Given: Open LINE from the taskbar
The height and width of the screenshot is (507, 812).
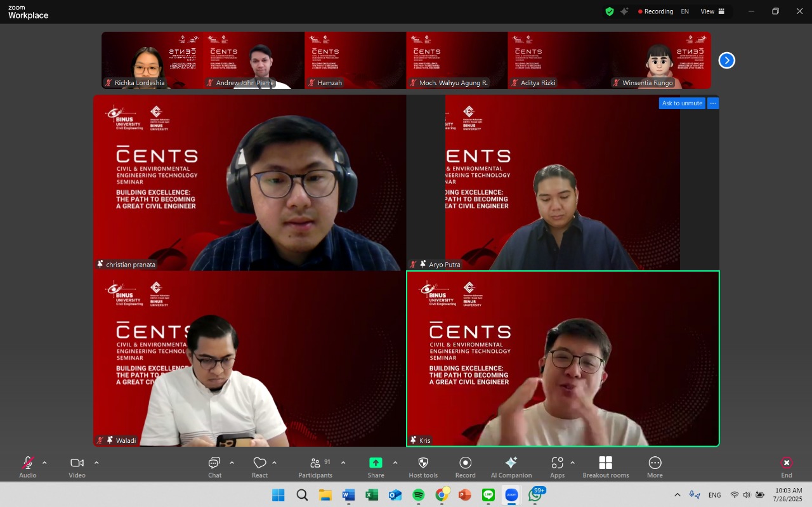Looking at the screenshot, I should click(488, 495).
